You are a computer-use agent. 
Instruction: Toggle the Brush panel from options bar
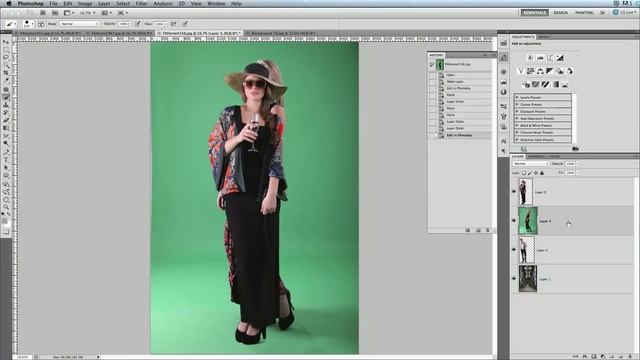pos(41,24)
